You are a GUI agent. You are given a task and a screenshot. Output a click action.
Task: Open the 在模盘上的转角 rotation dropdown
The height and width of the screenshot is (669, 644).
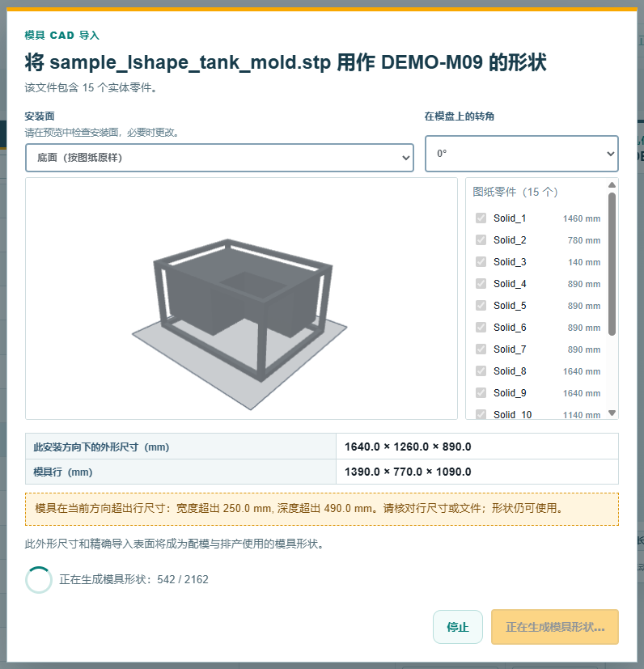(x=522, y=154)
